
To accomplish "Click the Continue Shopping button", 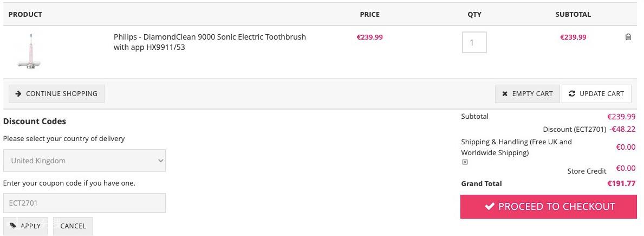I will point(57,94).
